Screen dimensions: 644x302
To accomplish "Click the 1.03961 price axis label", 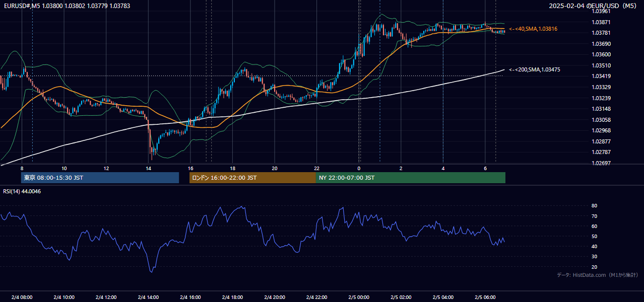I will [601, 11].
